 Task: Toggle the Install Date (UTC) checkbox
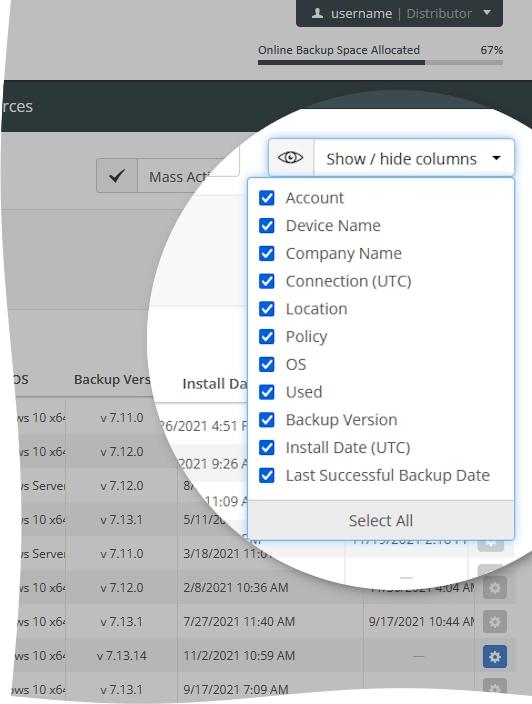(267, 447)
